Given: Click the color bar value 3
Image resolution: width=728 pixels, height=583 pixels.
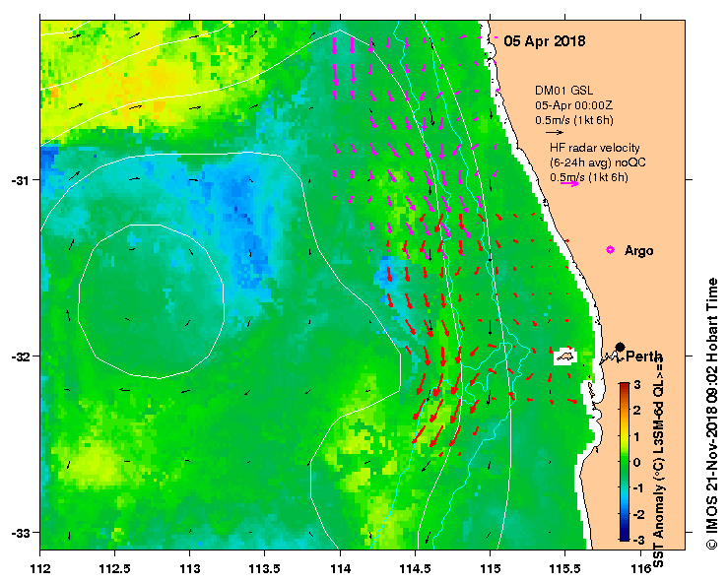Looking at the screenshot, I should pos(637,385).
